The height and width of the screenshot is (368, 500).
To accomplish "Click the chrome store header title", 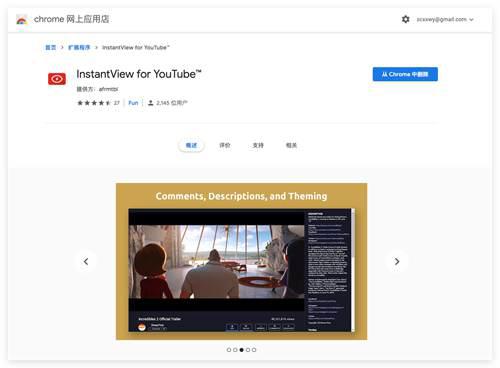I will pyautogui.click(x=71, y=19).
